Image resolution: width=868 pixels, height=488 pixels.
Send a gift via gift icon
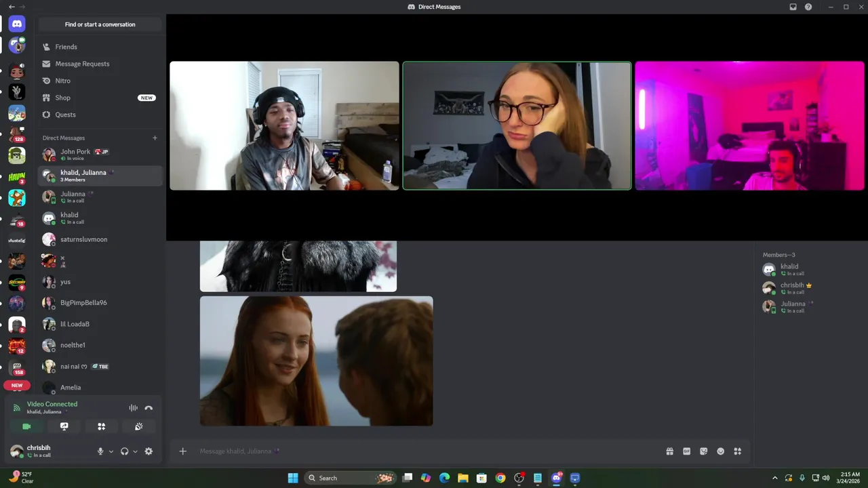(669, 451)
